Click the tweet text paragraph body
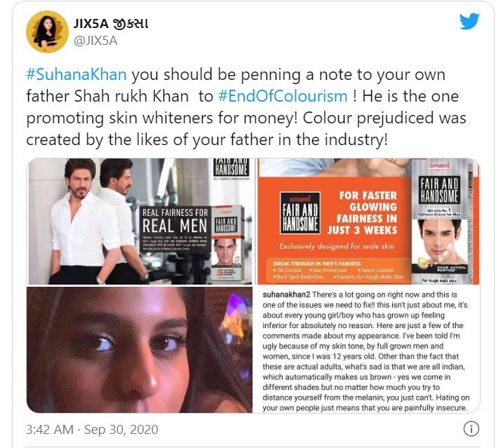 [246, 107]
